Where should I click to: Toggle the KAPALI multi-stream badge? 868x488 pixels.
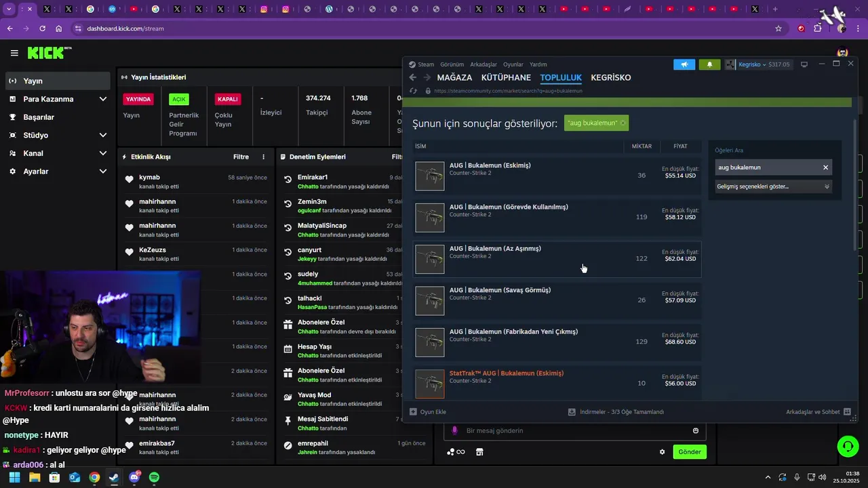[x=227, y=99]
